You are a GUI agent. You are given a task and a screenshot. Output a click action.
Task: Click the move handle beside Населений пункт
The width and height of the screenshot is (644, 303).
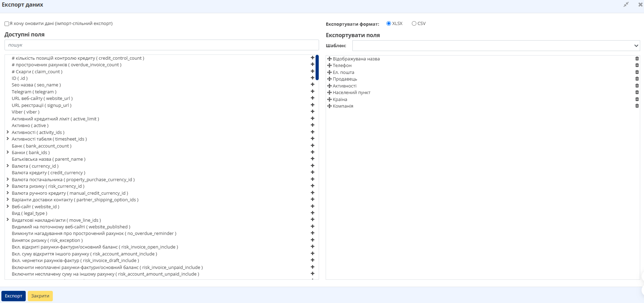(x=329, y=92)
